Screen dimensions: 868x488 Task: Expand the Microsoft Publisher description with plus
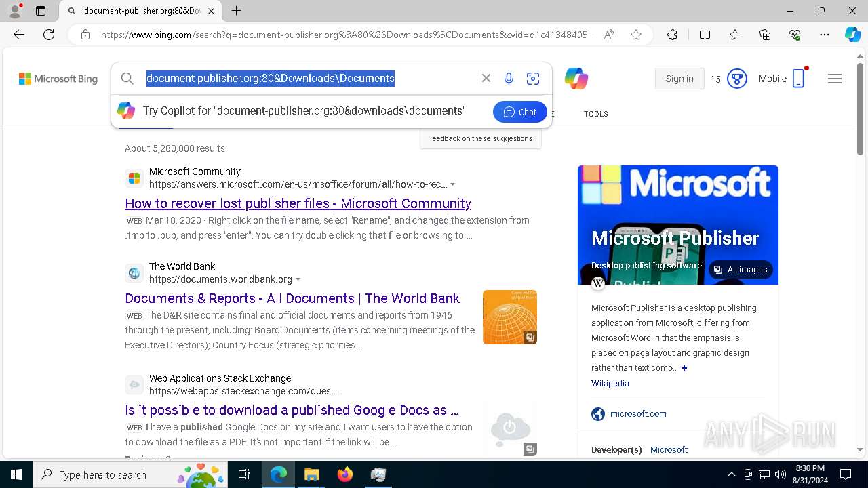point(684,368)
